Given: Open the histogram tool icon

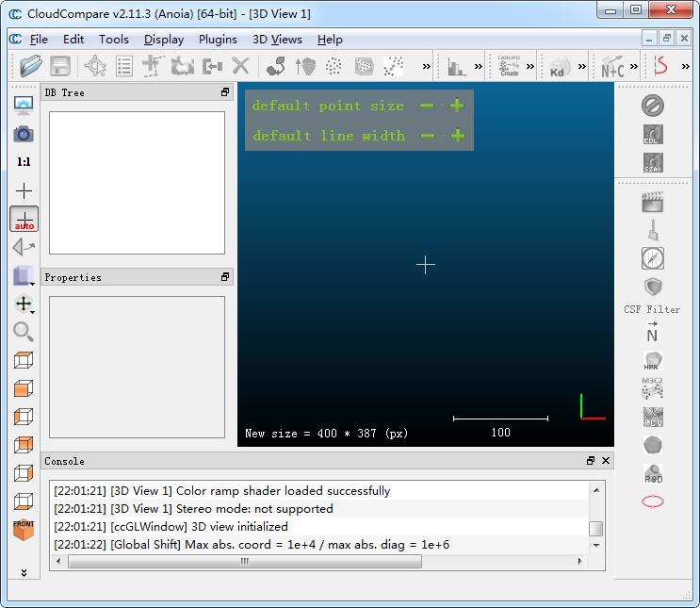Looking at the screenshot, I should pos(457,66).
